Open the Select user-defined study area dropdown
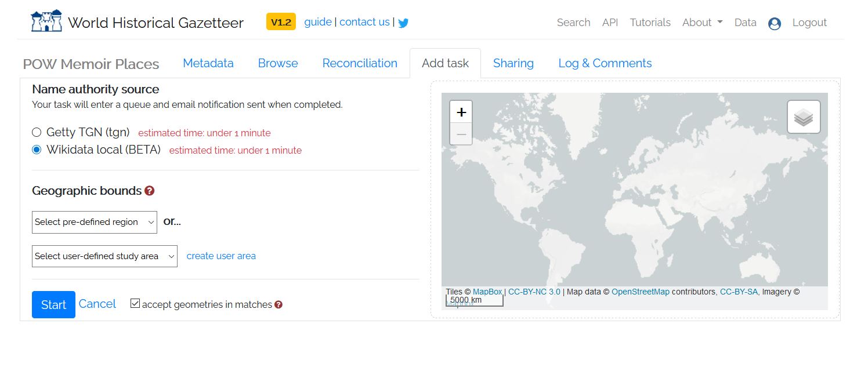The height and width of the screenshot is (389, 868). (x=104, y=256)
